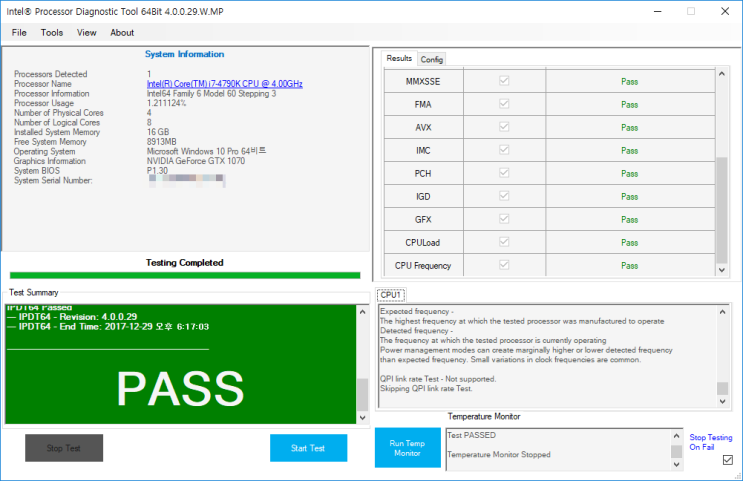This screenshot has height=481, width=743.
Task: Open the File menu
Action: [x=19, y=33]
